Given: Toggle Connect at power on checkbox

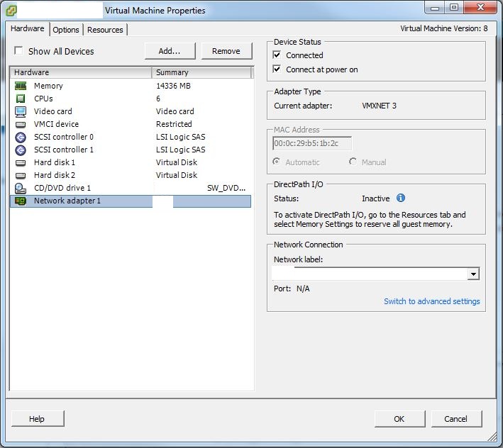Looking at the screenshot, I should 277,69.
